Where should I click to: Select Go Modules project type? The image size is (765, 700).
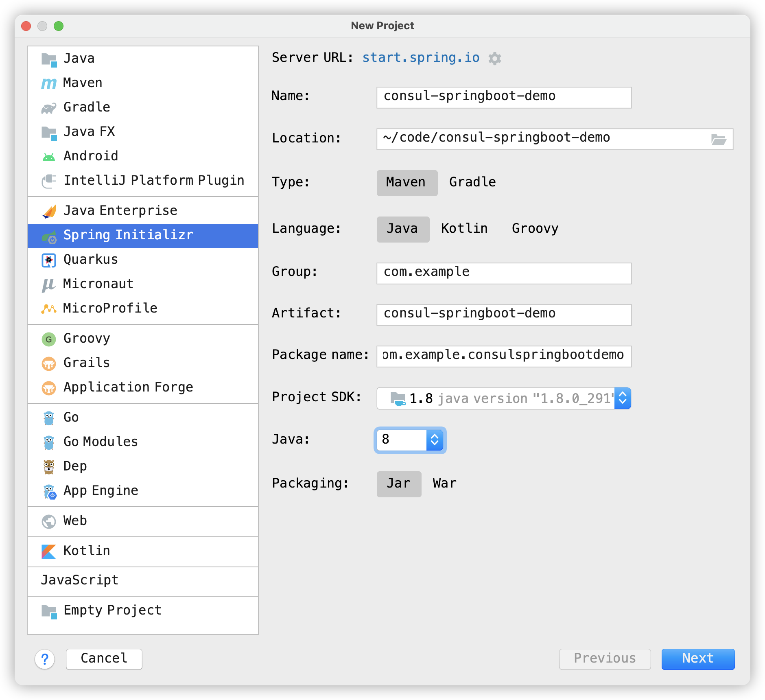[x=142, y=442]
